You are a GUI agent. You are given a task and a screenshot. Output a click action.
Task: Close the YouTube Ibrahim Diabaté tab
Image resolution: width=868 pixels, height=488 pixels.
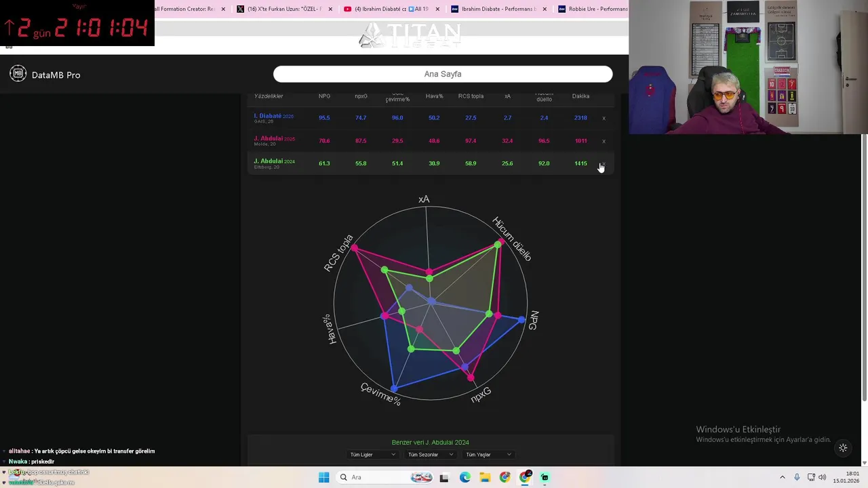437,9
